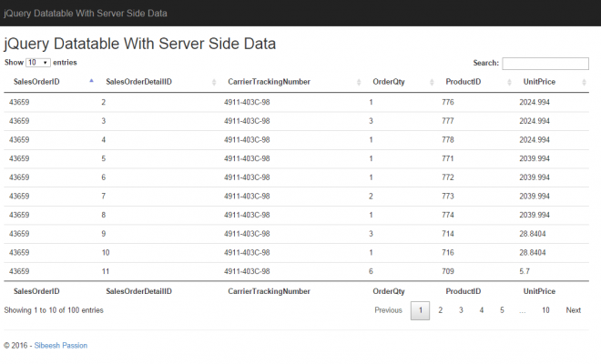The height and width of the screenshot is (364, 601).
Task: Click the UnitPrice column sort arrows
Action: click(584, 82)
